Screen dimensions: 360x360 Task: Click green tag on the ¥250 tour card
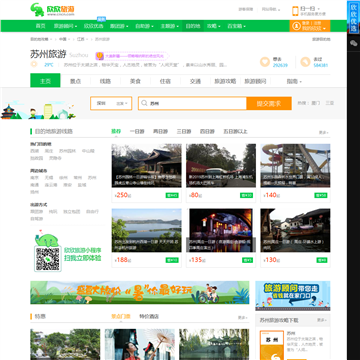coord(172,195)
